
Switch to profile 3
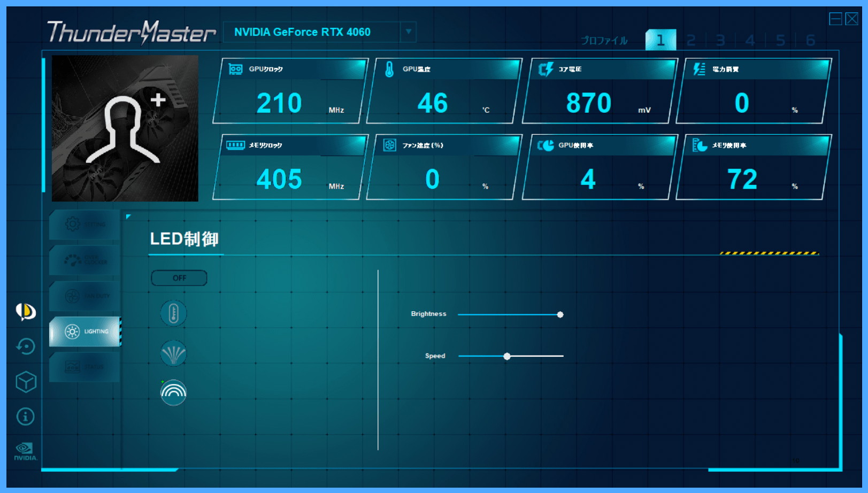[x=720, y=41]
